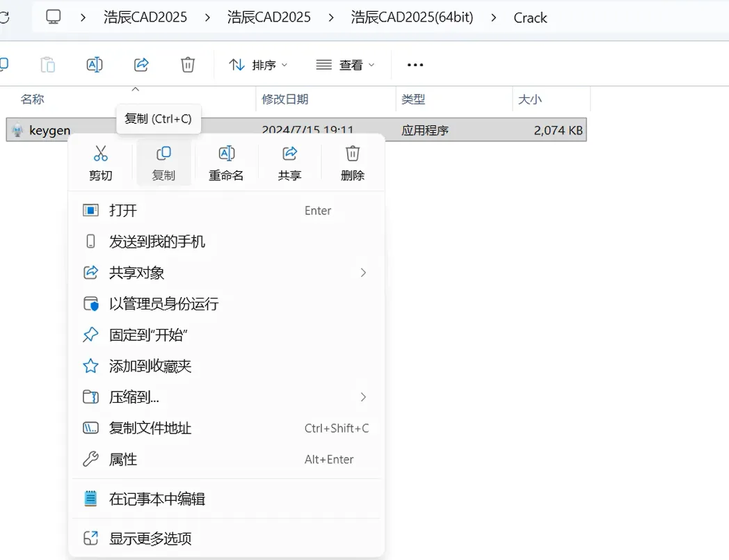Image resolution: width=729 pixels, height=560 pixels.
Task: Sort by the 修改日期 column header
Action: (x=285, y=99)
